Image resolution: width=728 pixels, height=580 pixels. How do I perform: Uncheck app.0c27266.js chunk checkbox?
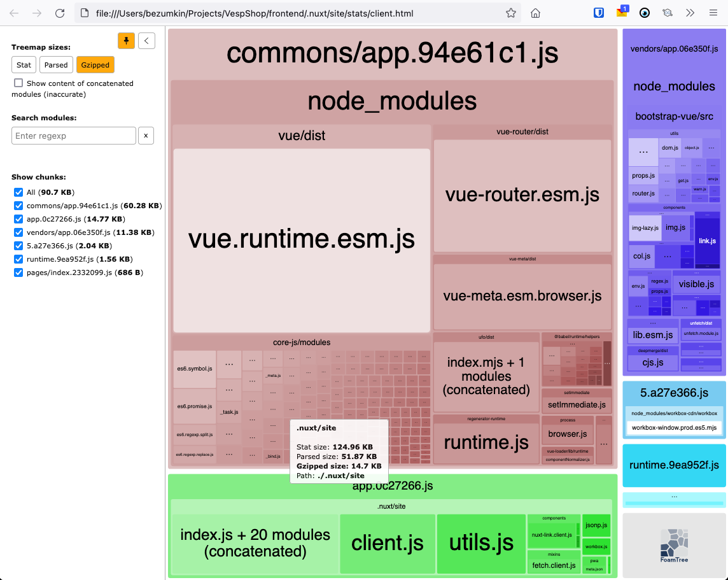click(18, 219)
